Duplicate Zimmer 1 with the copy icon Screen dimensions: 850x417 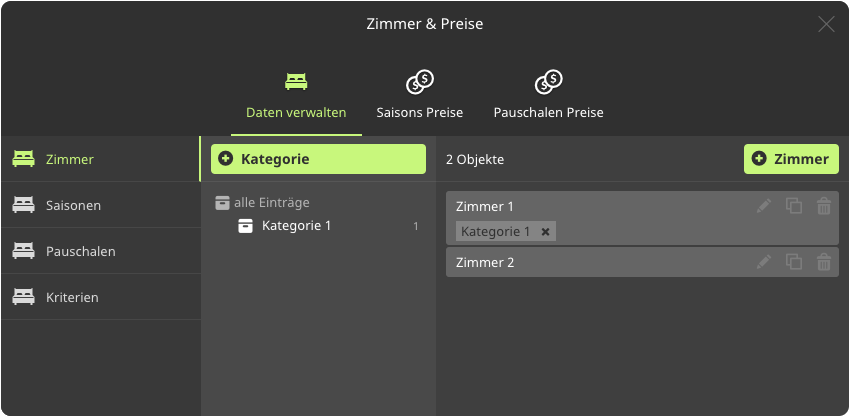(x=794, y=206)
